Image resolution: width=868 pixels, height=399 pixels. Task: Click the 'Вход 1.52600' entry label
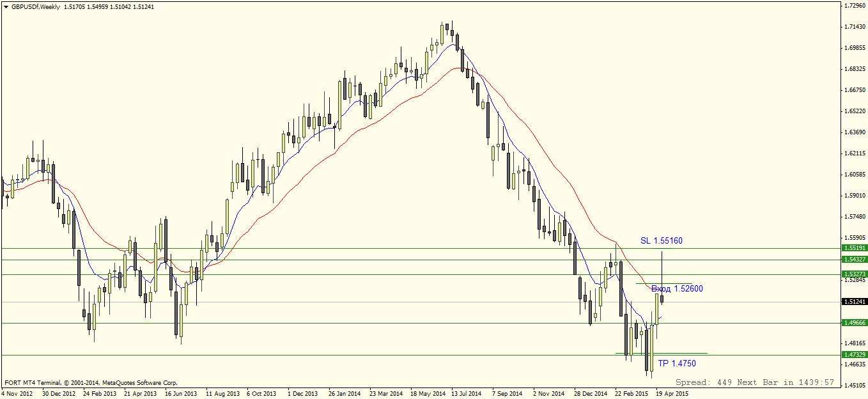point(677,289)
